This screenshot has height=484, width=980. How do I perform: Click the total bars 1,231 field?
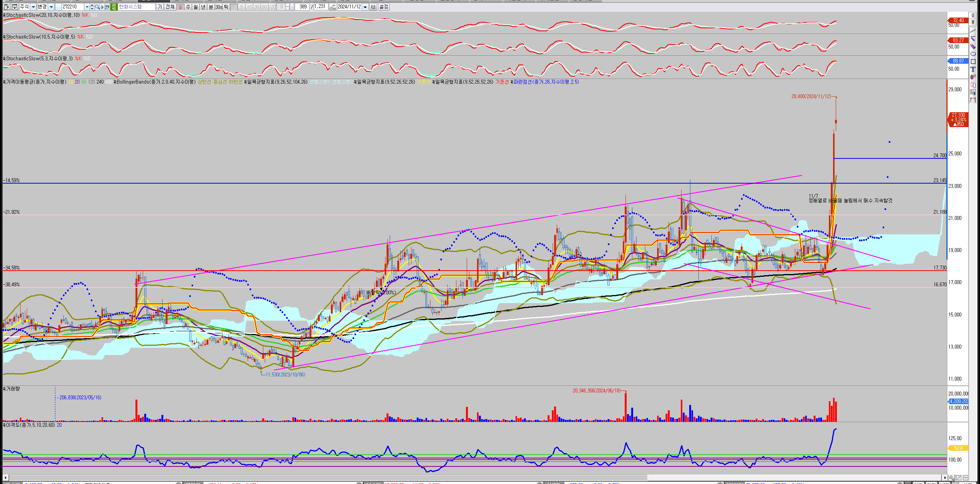point(321,7)
